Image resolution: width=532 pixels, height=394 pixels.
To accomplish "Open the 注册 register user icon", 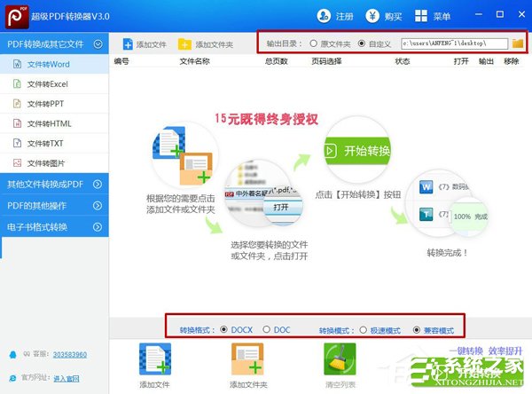I will [324, 16].
